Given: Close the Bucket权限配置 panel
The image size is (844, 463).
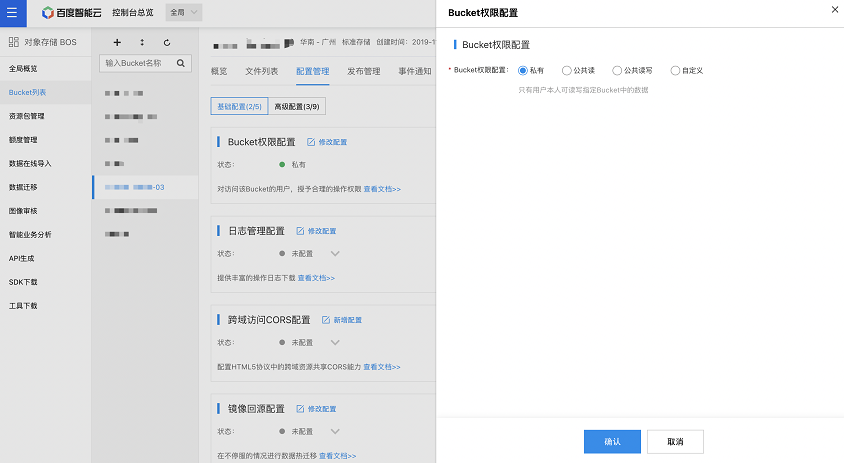Looking at the screenshot, I should 835,10.
